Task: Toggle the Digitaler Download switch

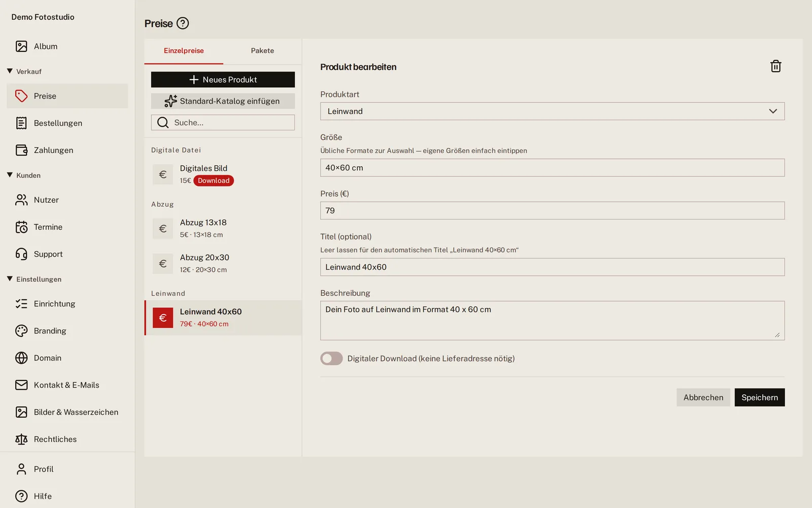Action: (x=331, y=359)
